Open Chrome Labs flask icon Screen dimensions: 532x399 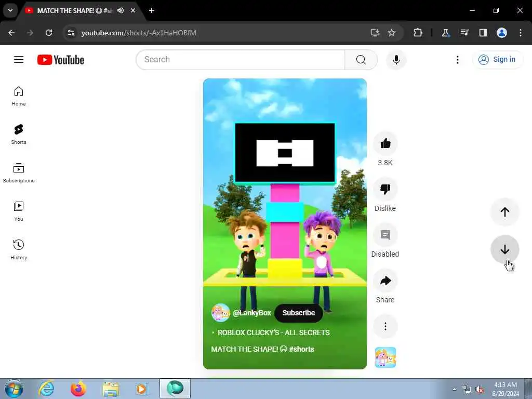coord(445,33)
